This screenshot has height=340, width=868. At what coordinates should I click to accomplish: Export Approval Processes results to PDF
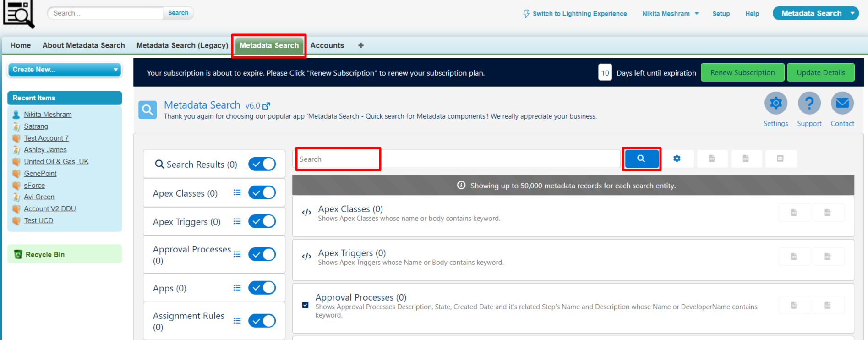794,305
